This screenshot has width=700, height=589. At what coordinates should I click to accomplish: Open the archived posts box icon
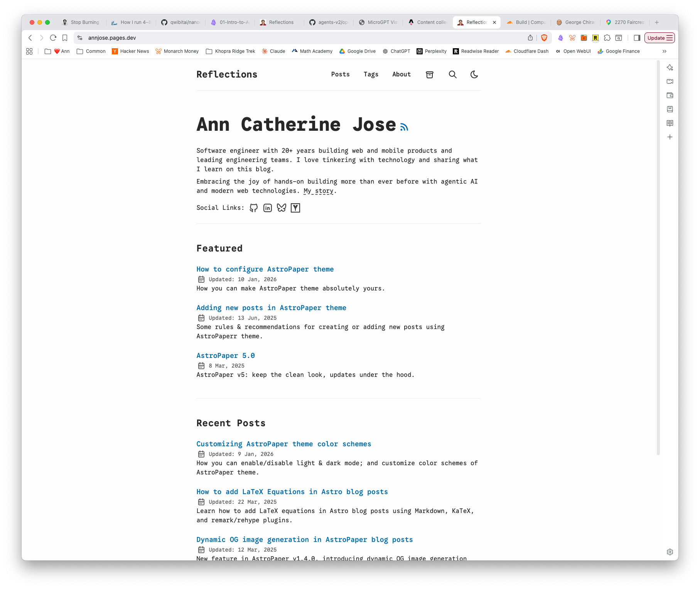point(429,74)
